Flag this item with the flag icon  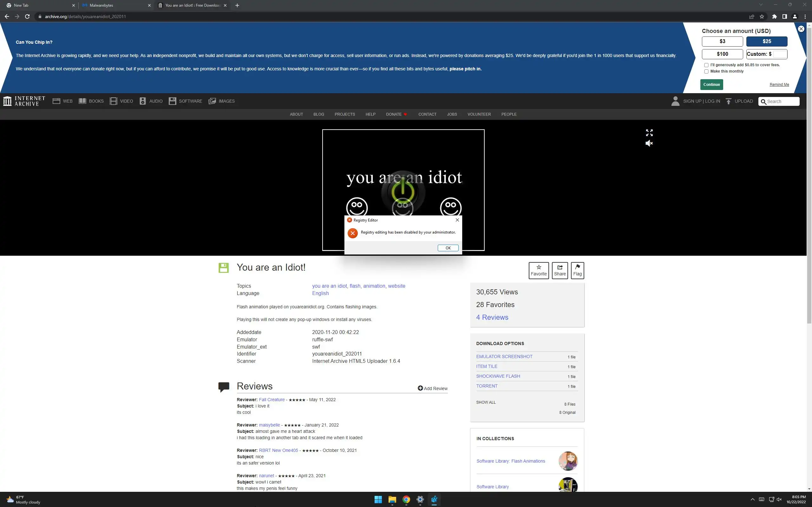(577, 270)
